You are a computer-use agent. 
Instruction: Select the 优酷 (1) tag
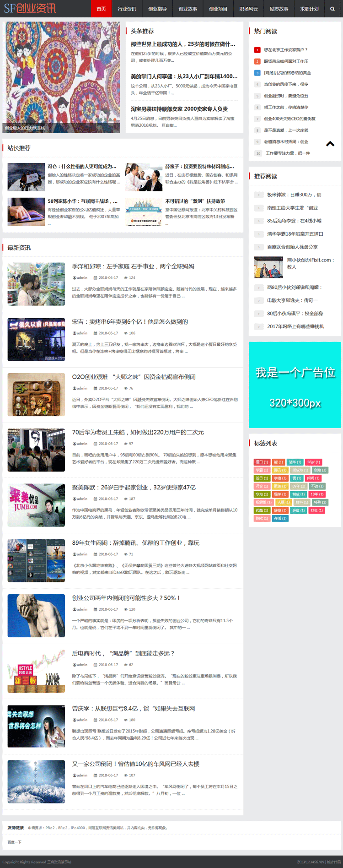[262, 510]
